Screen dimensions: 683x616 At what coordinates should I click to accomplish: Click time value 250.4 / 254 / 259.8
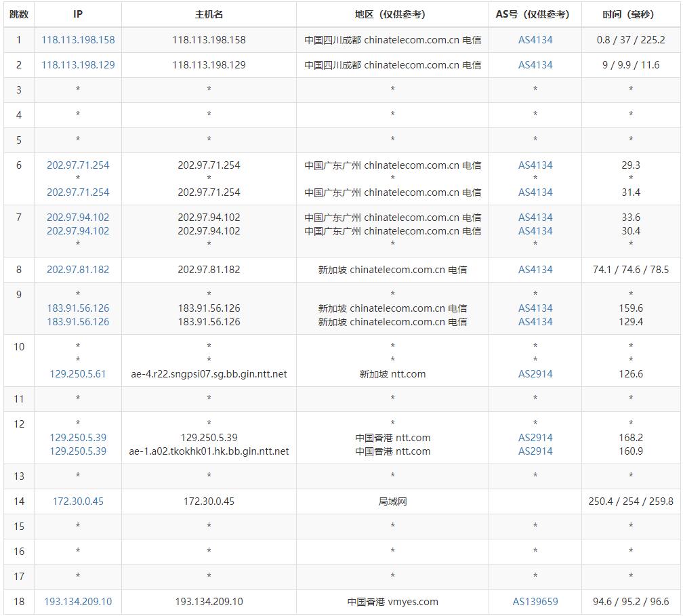click(x=631, y=501)
